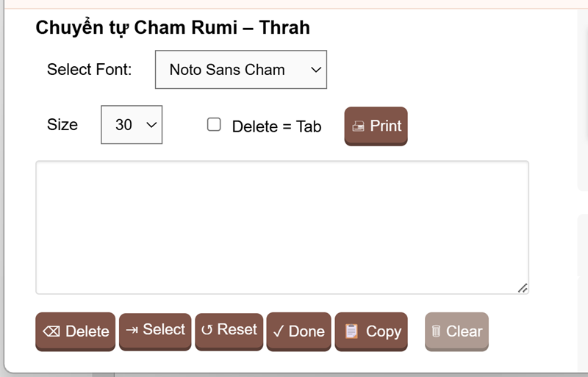Click the clipboard icon on Copy button
588x377 pixels.
(x=352, y=331)
